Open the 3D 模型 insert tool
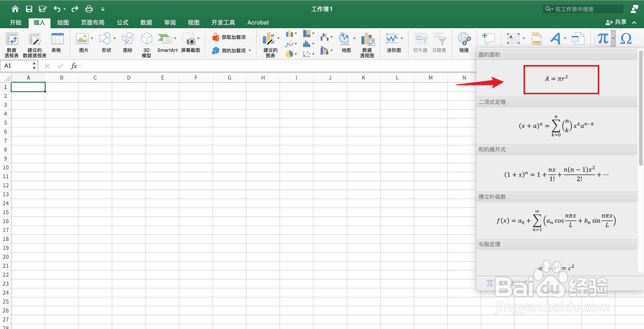644x329 pixels. [146, 45]
